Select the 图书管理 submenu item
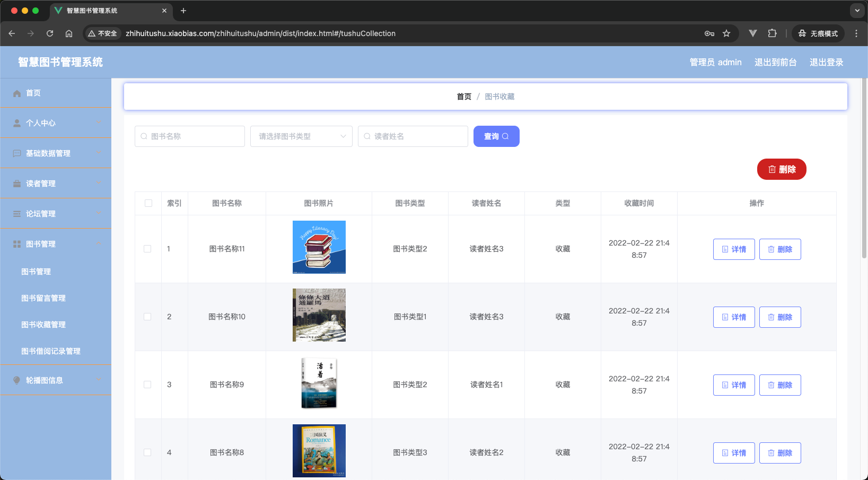 coord(36,272)
